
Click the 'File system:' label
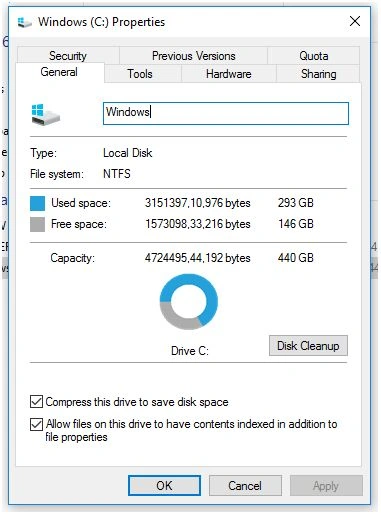57,174
